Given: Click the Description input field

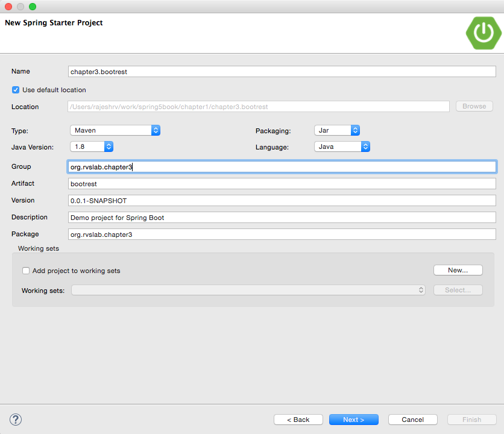Looking at the screenshot, I should point(282,218).
